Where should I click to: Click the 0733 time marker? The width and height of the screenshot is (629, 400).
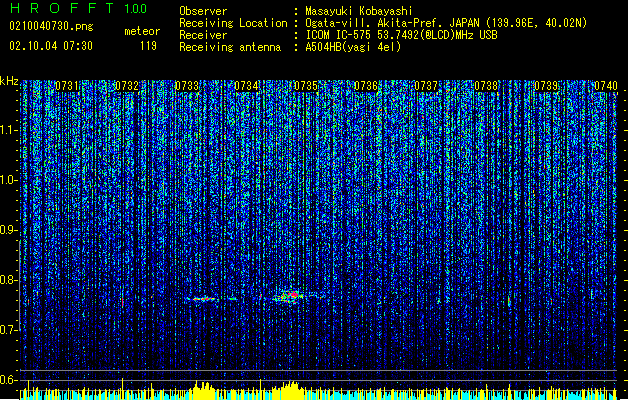click(x=187, y=86)
